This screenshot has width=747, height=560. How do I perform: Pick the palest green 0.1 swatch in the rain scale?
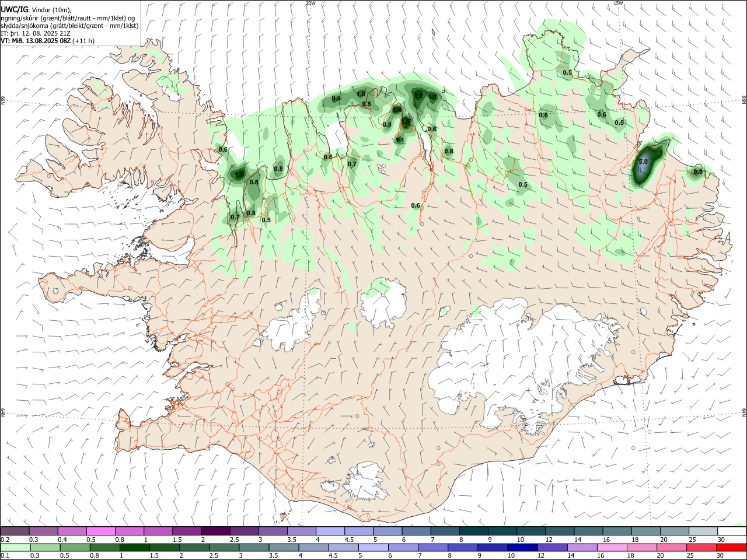(x=15, y=547)
